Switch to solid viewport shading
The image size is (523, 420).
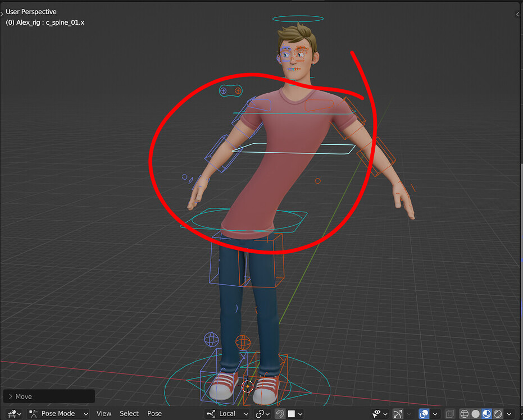click(x=476, y=414)
